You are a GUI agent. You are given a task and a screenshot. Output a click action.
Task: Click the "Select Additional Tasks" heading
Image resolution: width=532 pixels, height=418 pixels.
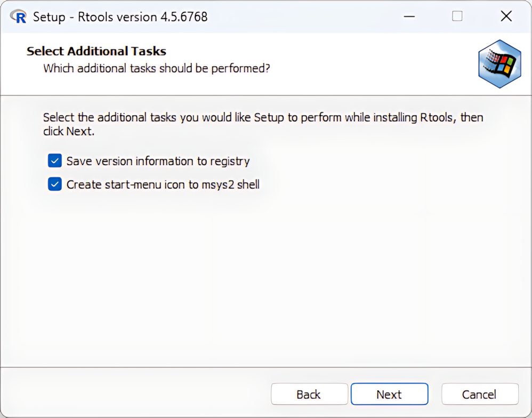pyautogui.click(x=96, y=51)
